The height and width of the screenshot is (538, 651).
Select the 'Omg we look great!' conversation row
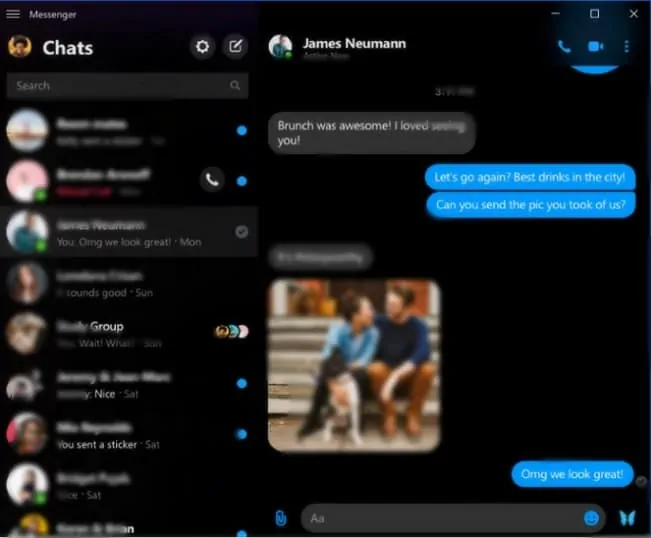(127, 232)
